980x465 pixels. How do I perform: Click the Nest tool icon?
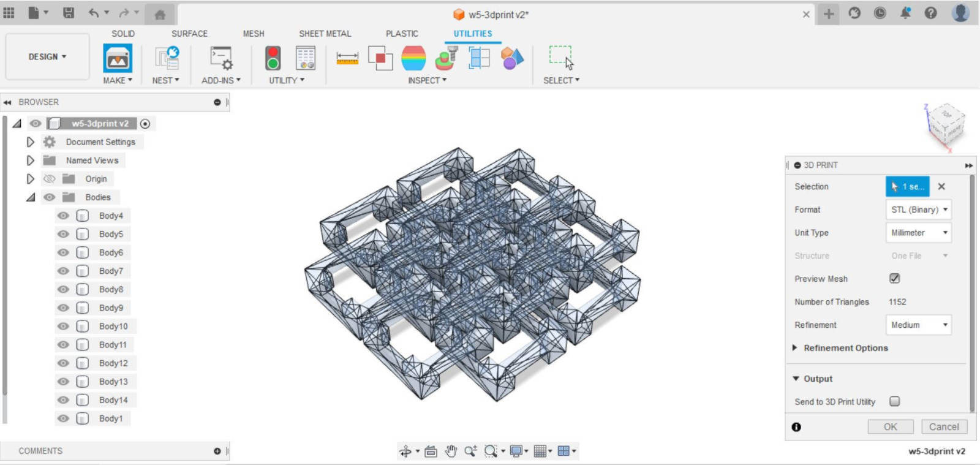(167, 58)
